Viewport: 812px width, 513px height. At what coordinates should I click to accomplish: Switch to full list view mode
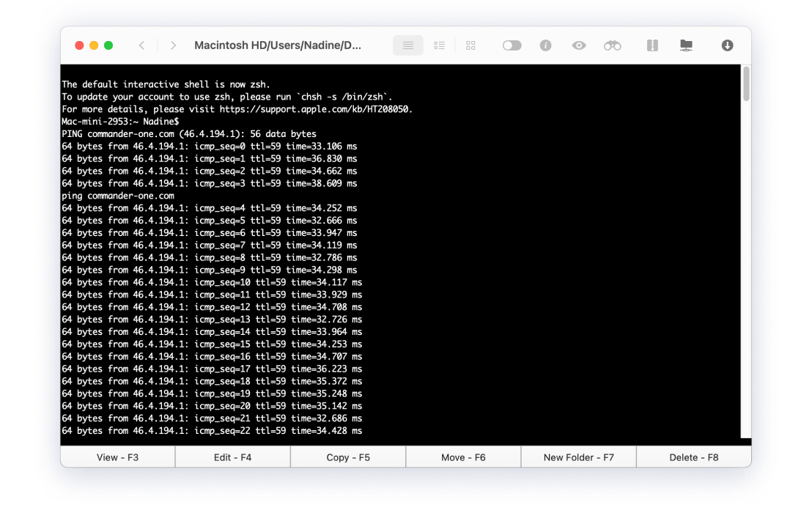pos(407,45)
